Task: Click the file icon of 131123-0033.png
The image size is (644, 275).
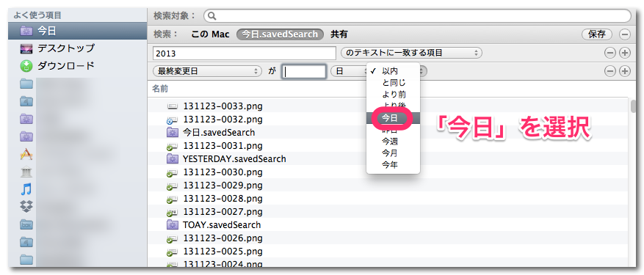Action: click(x=173, y=107)
